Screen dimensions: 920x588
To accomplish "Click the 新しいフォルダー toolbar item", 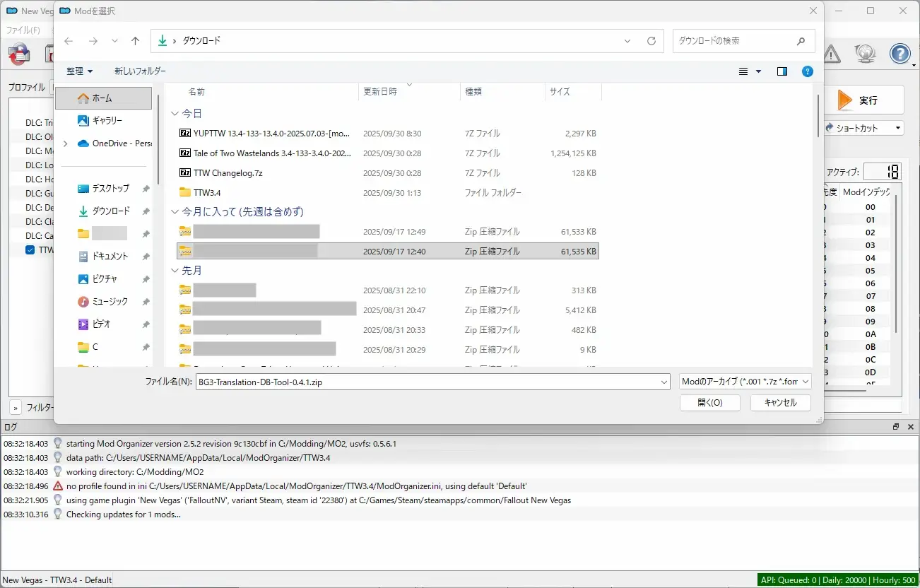I will pyautogui.click(x=140, y=71).
